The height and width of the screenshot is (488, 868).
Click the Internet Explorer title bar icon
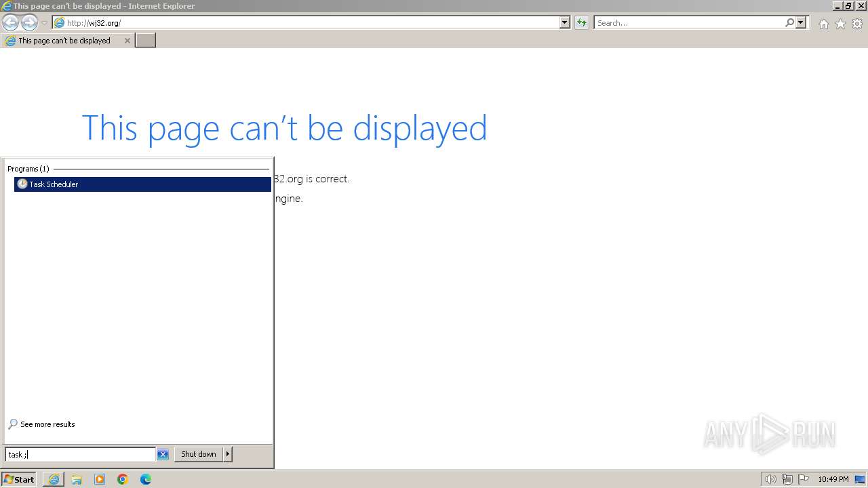click(7, 6)
